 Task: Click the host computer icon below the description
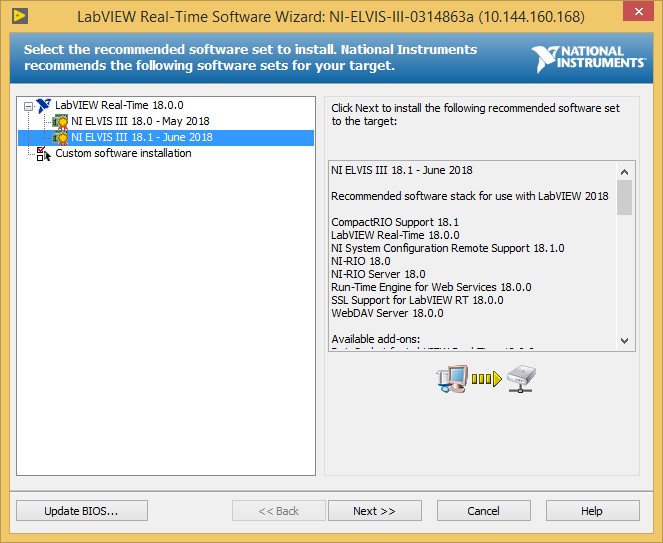[451, 380]
